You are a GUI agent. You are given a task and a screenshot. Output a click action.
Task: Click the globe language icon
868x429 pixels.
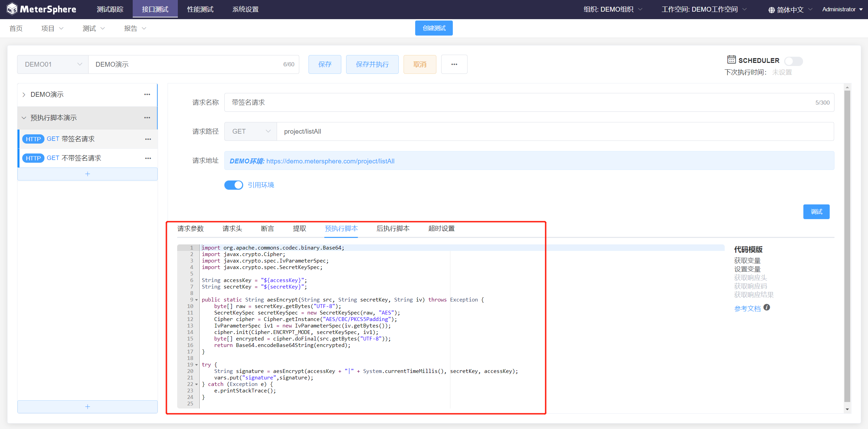772,10
